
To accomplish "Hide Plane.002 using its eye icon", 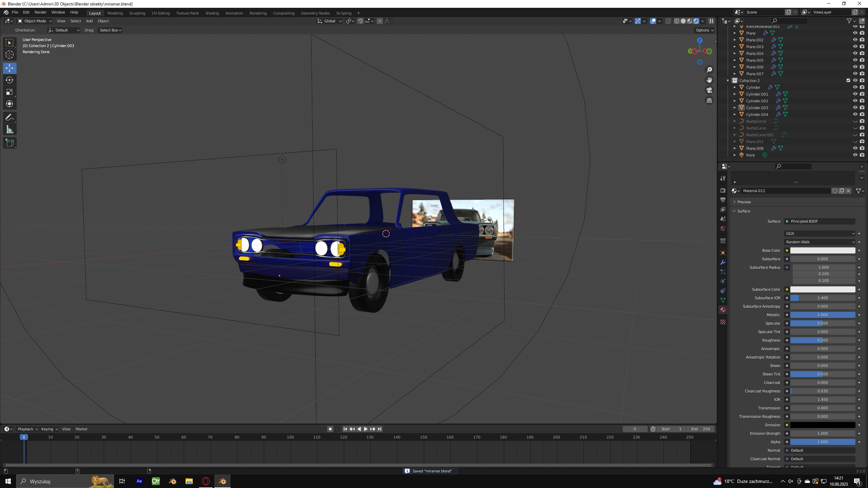I will click(855, 40).
